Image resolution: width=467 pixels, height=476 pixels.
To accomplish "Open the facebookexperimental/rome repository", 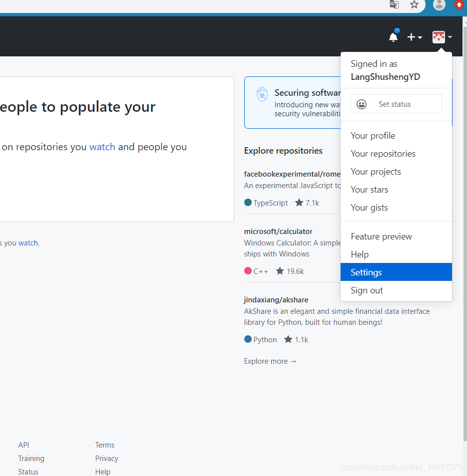I will 292,174.
